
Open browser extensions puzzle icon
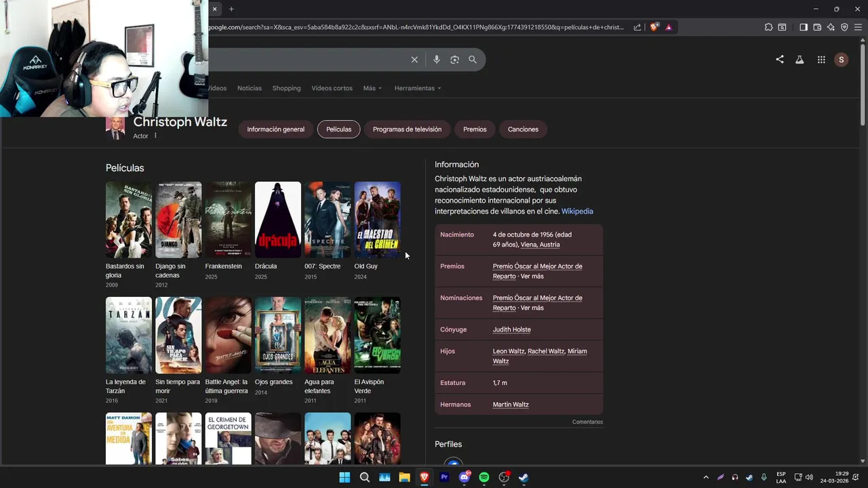(x=768, y=27)
